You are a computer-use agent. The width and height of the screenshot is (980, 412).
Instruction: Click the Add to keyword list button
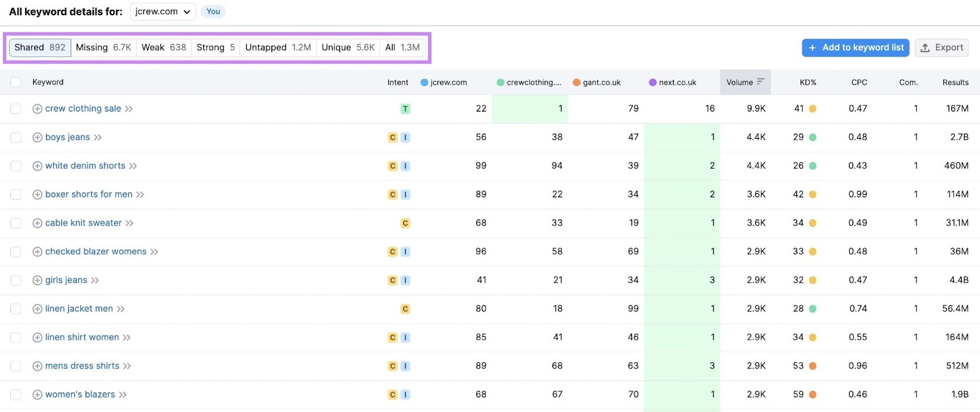(x=855, y=47)
